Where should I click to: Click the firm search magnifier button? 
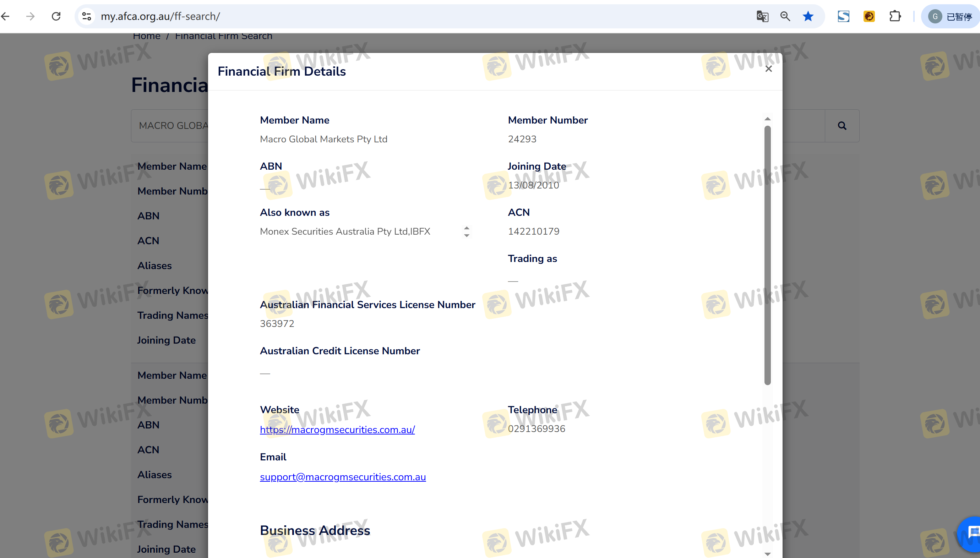[x=842, y=126]
